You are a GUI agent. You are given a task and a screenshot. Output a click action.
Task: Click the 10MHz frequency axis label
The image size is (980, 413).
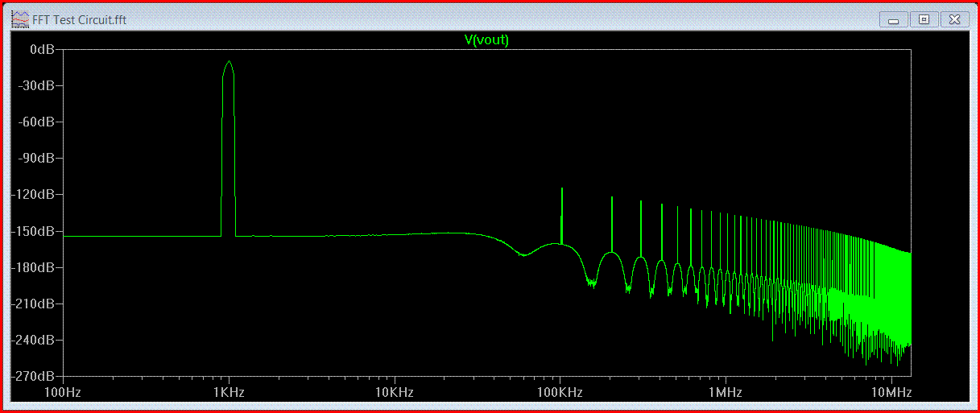point(891,392)
